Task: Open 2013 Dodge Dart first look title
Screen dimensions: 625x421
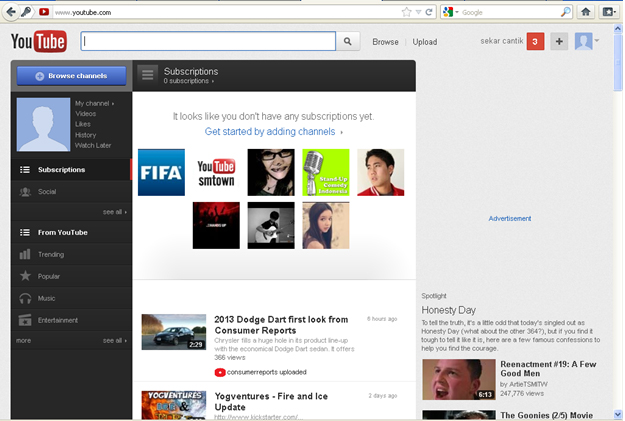Action: [x=281, y=325]
